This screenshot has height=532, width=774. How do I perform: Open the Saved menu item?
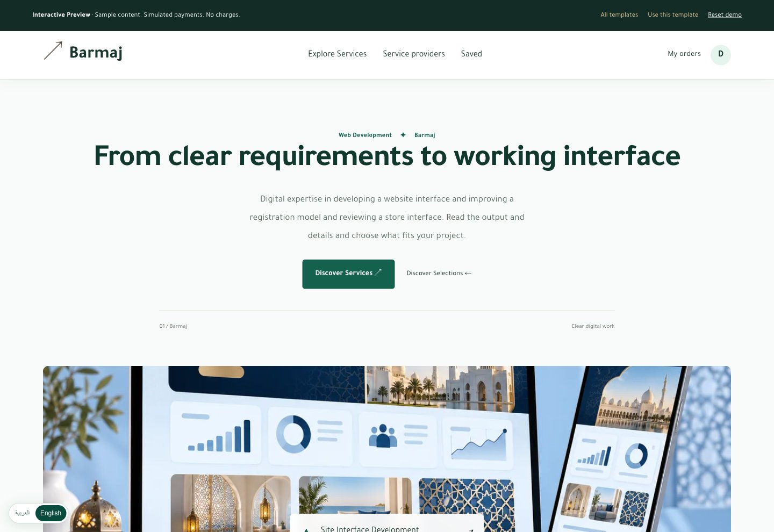pos(471,54)
